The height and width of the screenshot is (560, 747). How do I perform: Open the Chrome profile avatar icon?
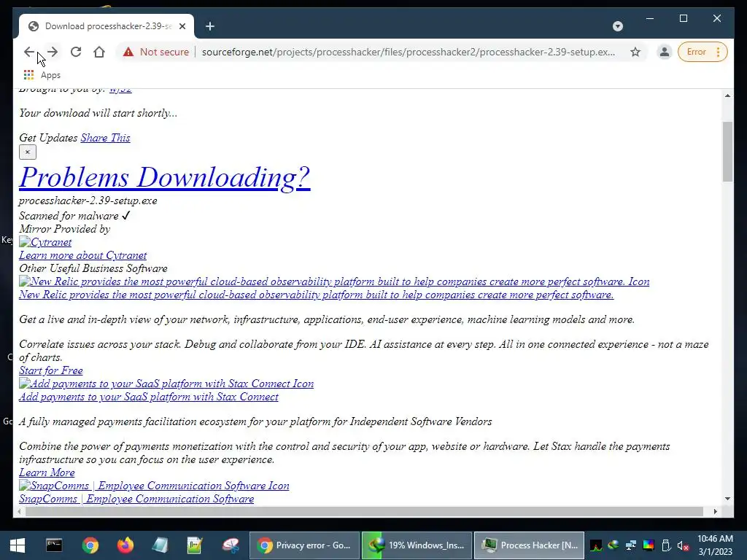(664, 52)
